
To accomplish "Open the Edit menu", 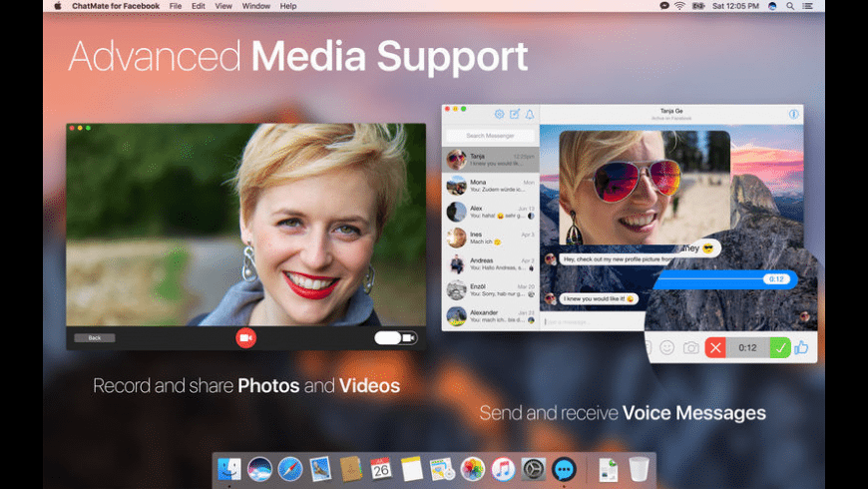I will [199, 6].
